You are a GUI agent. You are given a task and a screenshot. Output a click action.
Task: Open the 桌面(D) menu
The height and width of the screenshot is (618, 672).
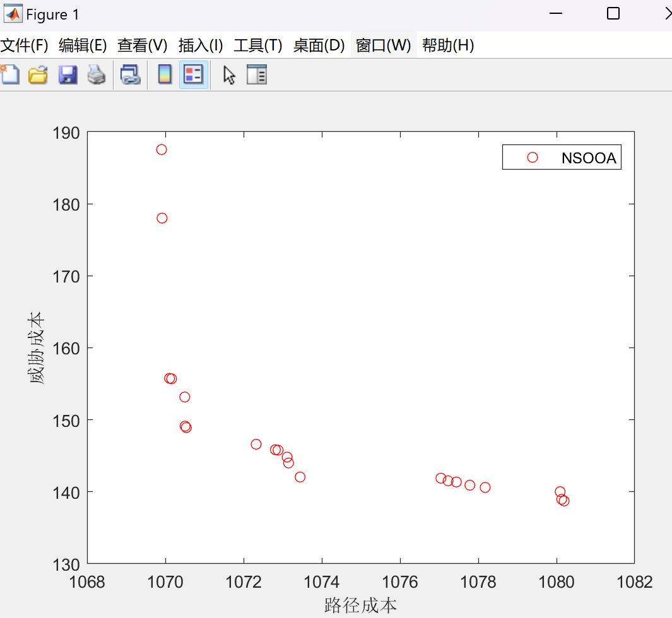click(x=319, y=45)
